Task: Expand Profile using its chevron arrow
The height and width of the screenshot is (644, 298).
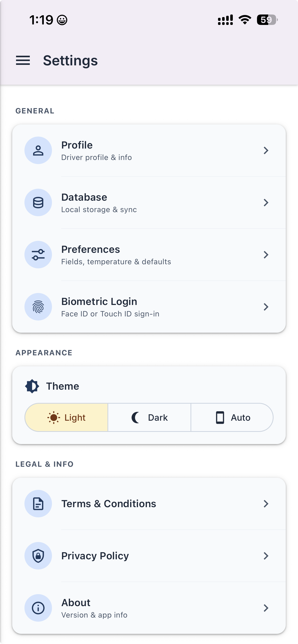Action: coord(266,150)
